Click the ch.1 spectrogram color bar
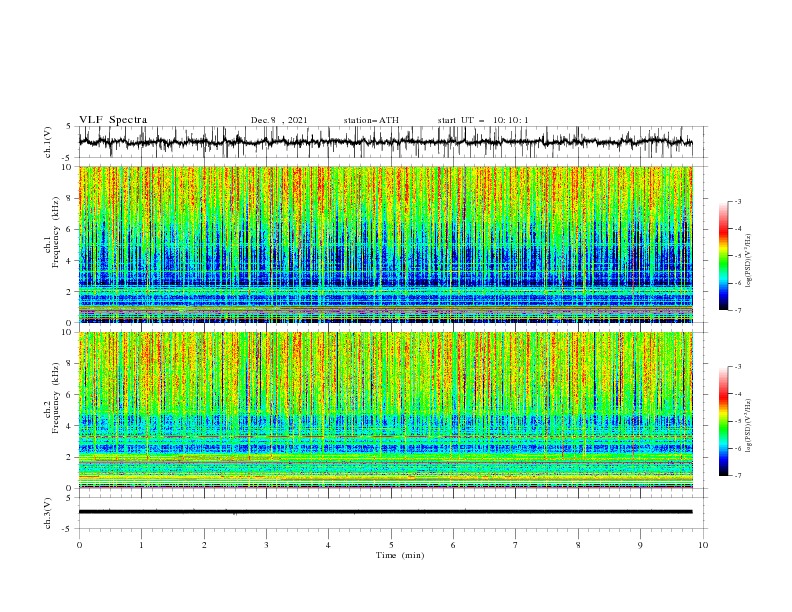 (x=723, y=255)
